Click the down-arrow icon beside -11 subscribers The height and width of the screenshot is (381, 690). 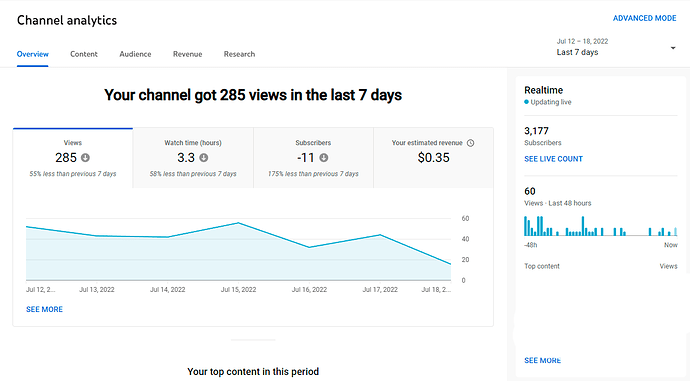[x=324, y=158]
